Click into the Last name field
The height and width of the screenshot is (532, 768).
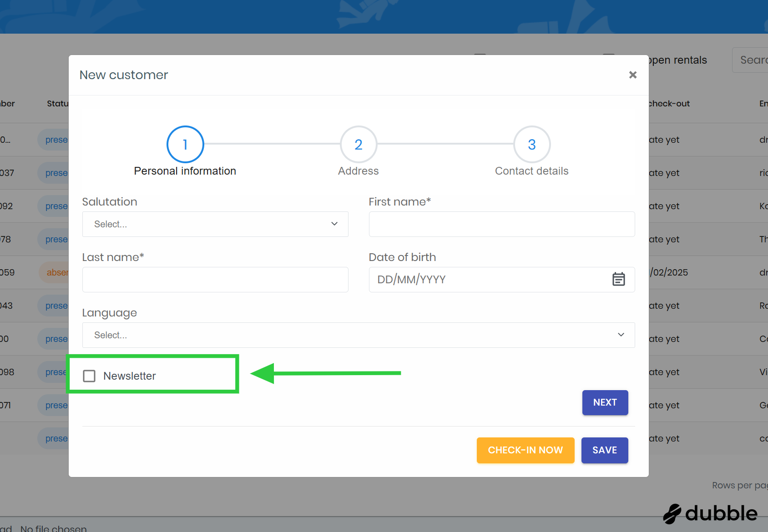215,280
